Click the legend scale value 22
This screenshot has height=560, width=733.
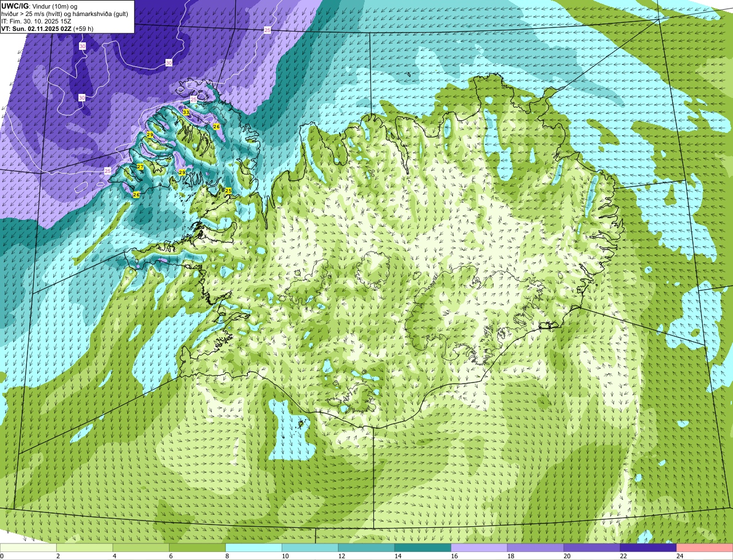(x=623, y=556)
